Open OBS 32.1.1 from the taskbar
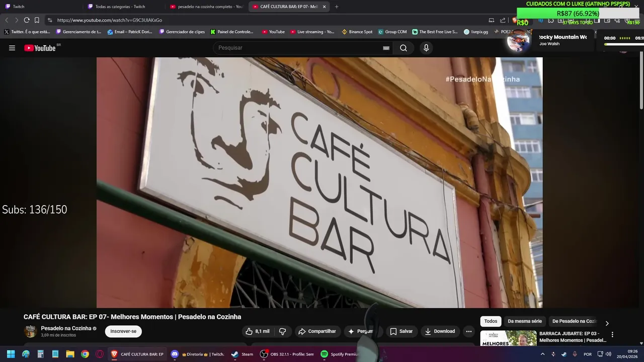Image resolution: width=644 pixels, height=362 pixels. click(287, 354)
